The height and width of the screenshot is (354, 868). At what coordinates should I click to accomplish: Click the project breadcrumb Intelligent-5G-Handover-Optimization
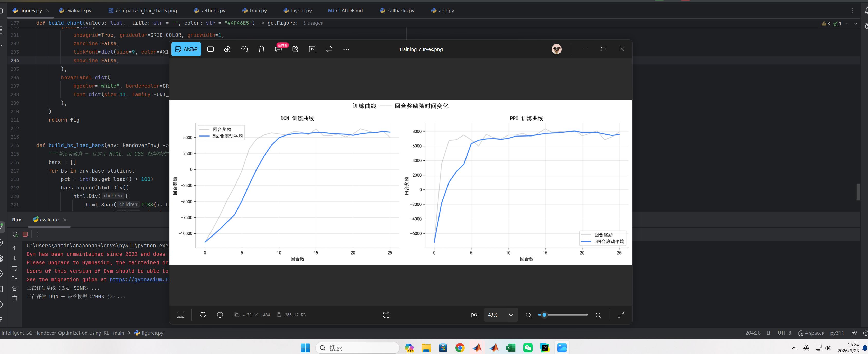coord(63,333)
